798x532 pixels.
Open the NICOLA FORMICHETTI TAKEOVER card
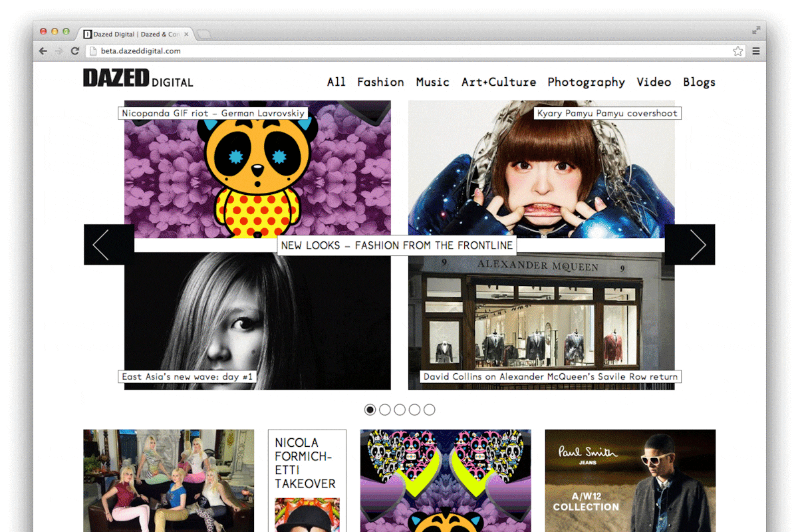click(307, 480)
